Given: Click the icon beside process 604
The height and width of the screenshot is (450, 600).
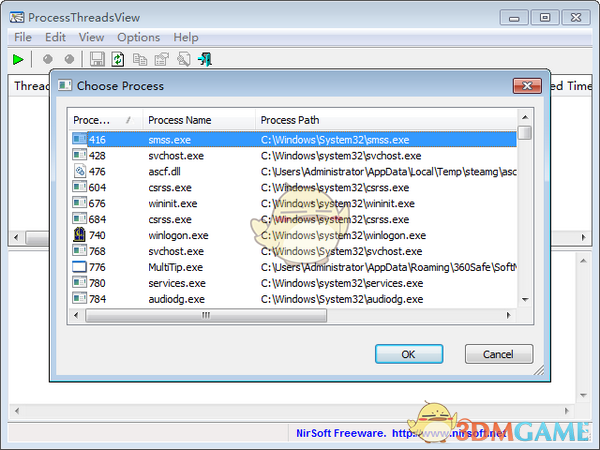Looking at the screenshot, I should pos(80,187).
